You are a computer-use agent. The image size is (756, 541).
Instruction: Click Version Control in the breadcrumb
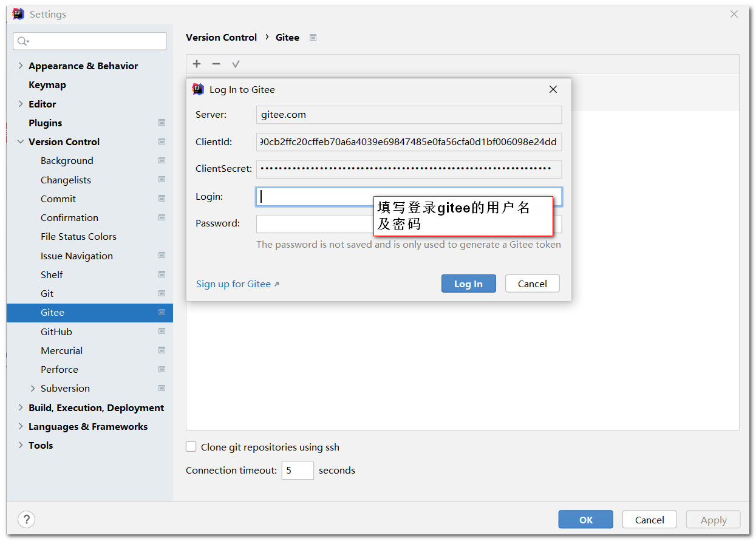click(x=221, y=38)
